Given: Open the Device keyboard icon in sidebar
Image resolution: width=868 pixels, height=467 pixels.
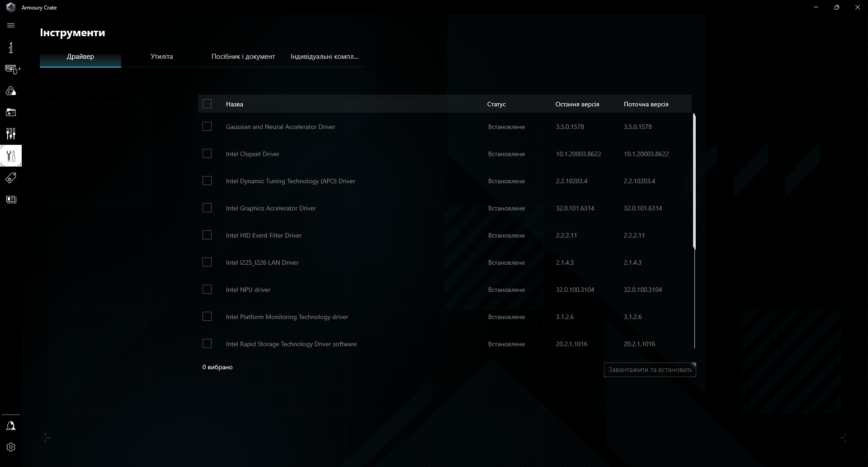Looking at the screenshot, I should tap(11, 69).
